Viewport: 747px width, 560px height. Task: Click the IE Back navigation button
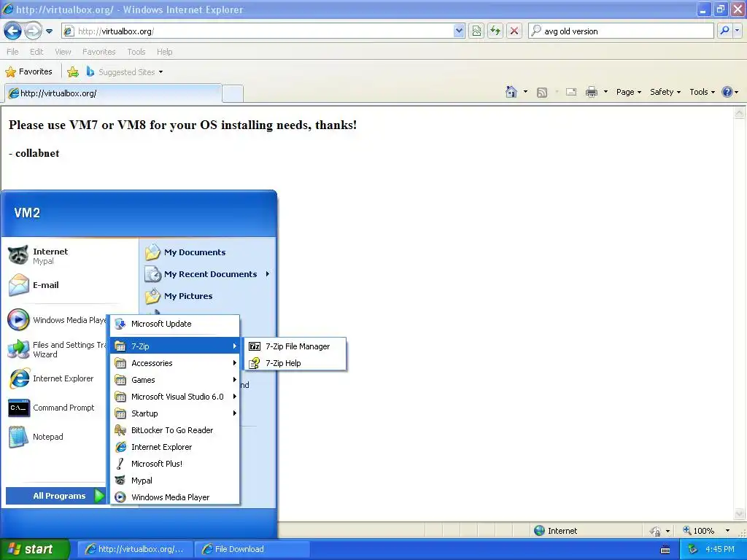[13, 31]
